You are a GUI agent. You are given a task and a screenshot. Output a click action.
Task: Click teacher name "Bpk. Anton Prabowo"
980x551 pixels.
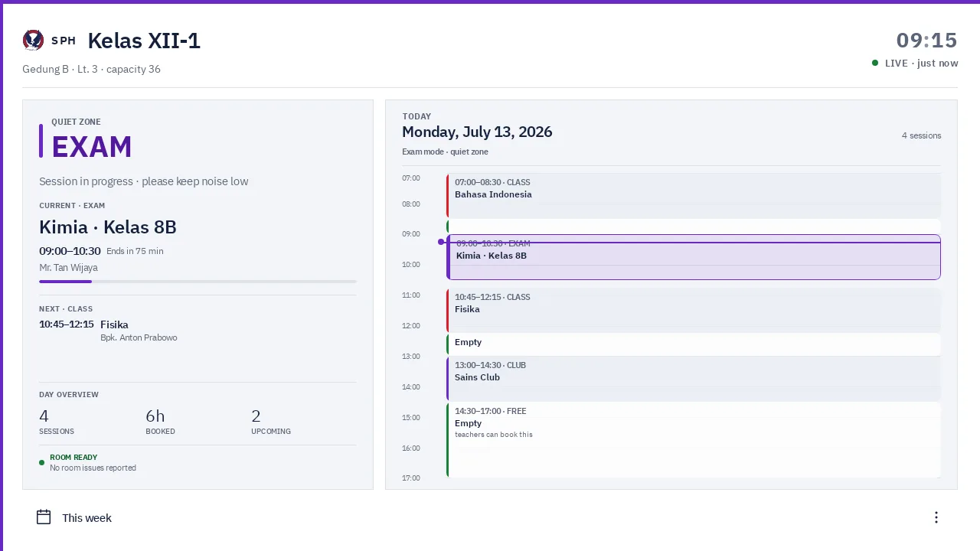pos(139,337)
